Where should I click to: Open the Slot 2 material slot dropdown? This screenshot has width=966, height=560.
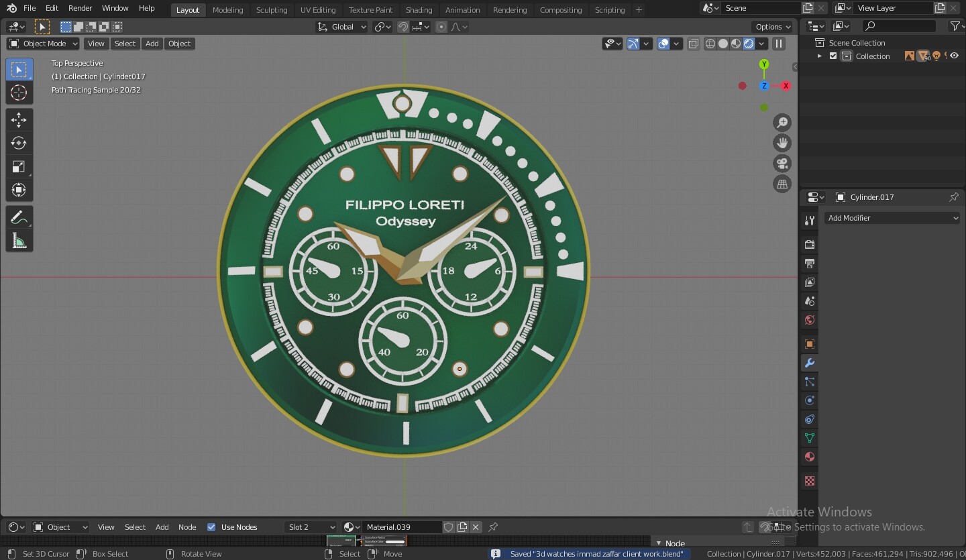pyautogui.click(x=311, y=527)
